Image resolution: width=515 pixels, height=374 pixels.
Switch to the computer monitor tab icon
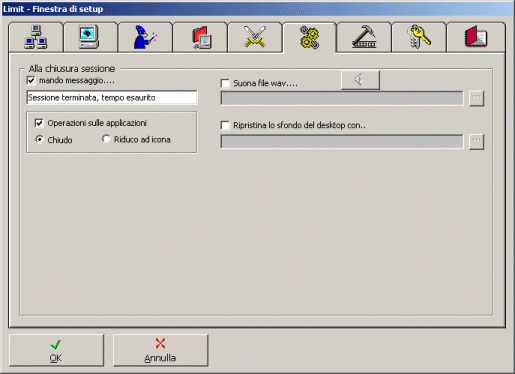pyautogui.click(x=88, y=37)
